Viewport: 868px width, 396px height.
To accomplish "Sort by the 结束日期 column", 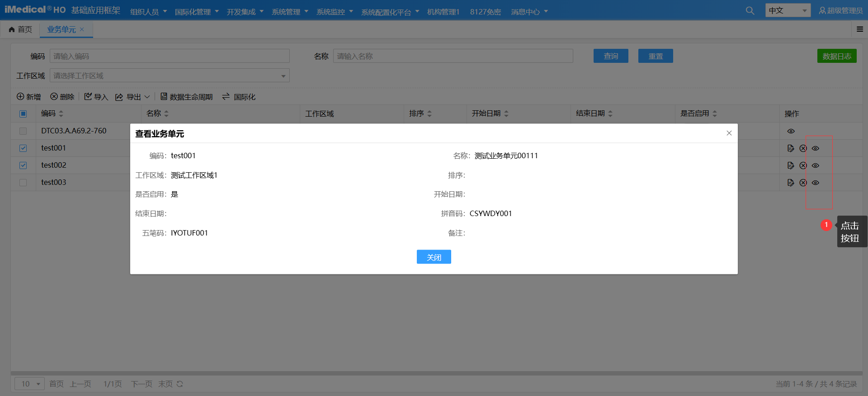I will click(610, 113).
